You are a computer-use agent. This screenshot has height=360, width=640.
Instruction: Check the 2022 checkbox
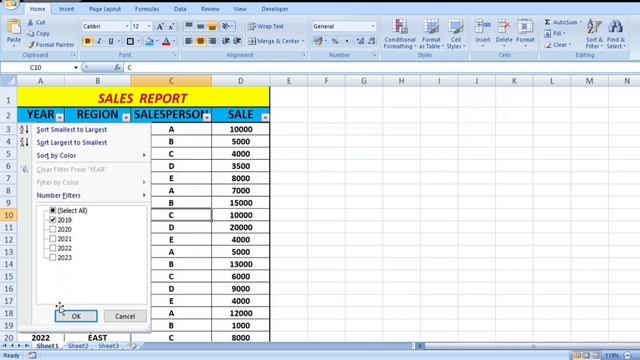click(53, 248)
